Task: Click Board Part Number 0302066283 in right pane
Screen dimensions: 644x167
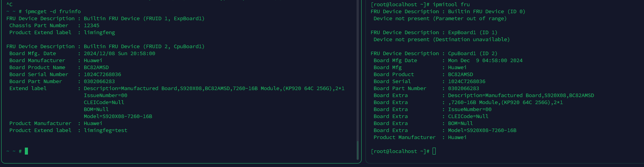Action: click(x=464, y=88)
